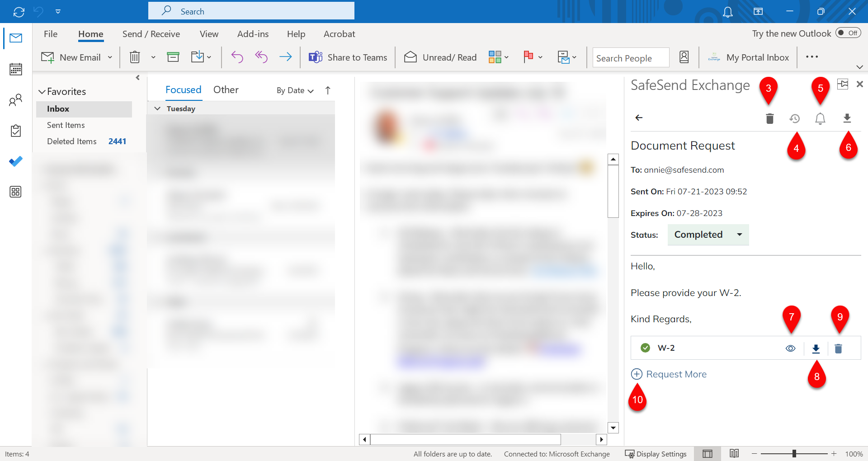
Task: Click the resend history icon in SafeSend panel
Action: pos(795,118)
